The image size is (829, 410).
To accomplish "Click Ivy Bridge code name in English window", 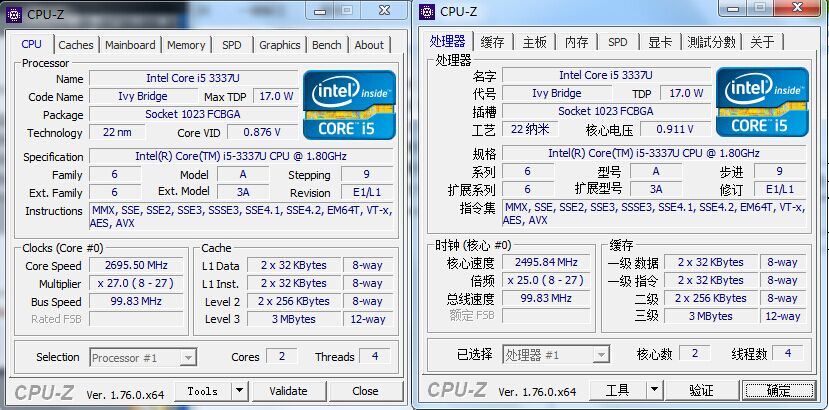I will click(143, 96).
